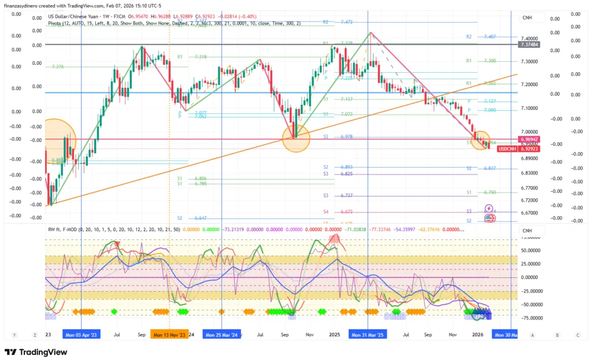The height and width of the screenshot is (364, 592).
Task: Toggle the C scale button
Action: click(577, 335)
